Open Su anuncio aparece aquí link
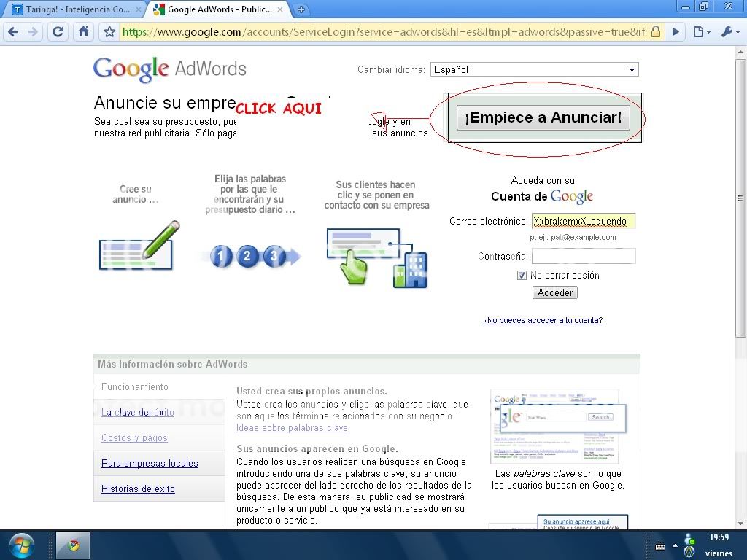 (576, 521)
